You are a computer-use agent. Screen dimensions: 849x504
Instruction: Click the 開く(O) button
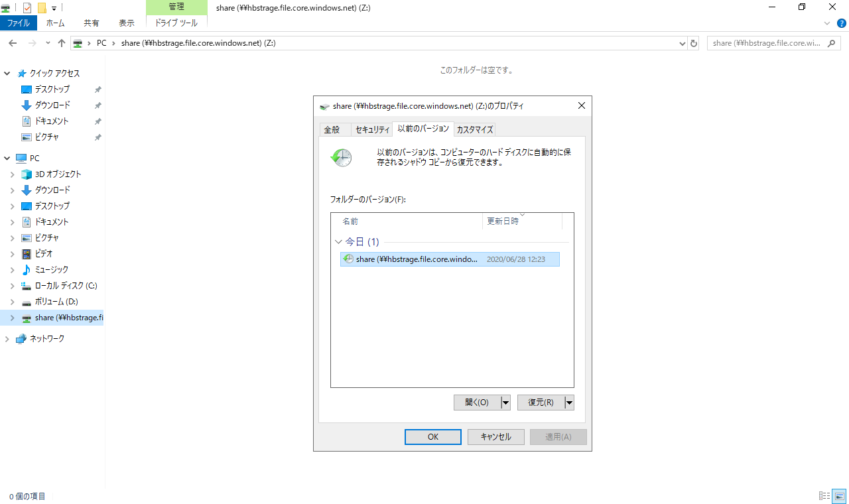point(477,403)
